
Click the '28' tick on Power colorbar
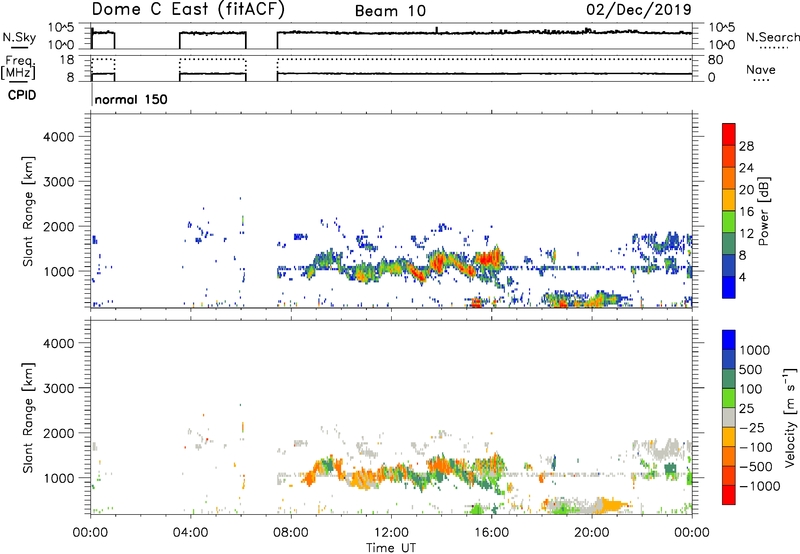pyautogui.click(x=746, y=146)
